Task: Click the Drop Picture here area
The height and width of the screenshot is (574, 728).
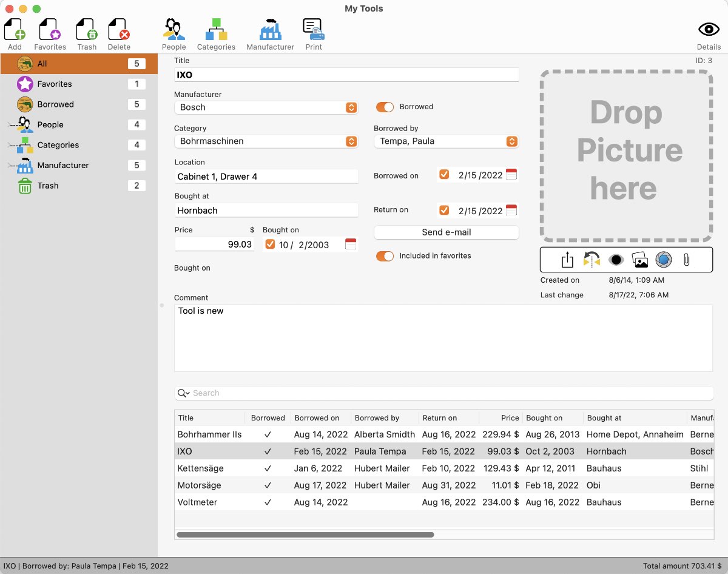Action: pyautogui.click(x=627, y=156)
